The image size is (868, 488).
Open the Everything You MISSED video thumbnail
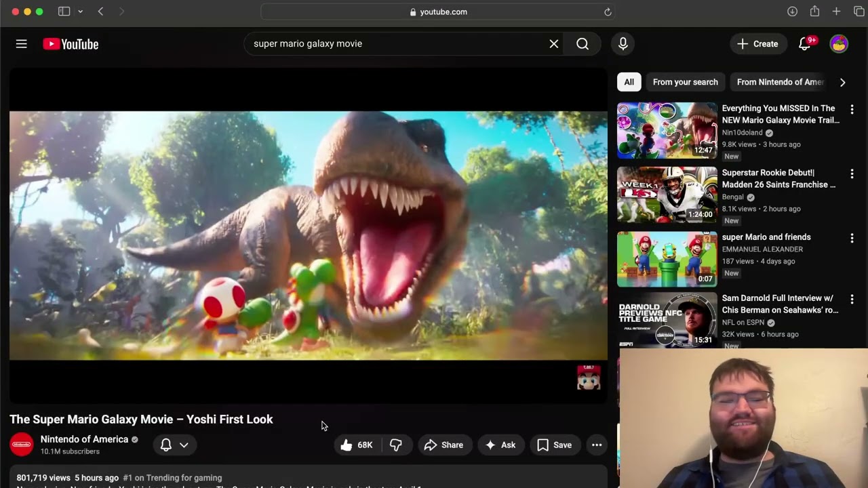(667, 130)
